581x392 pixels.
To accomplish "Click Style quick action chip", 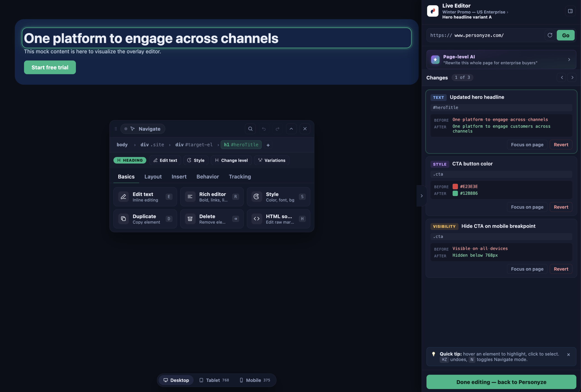I will [x=196, y=160].
